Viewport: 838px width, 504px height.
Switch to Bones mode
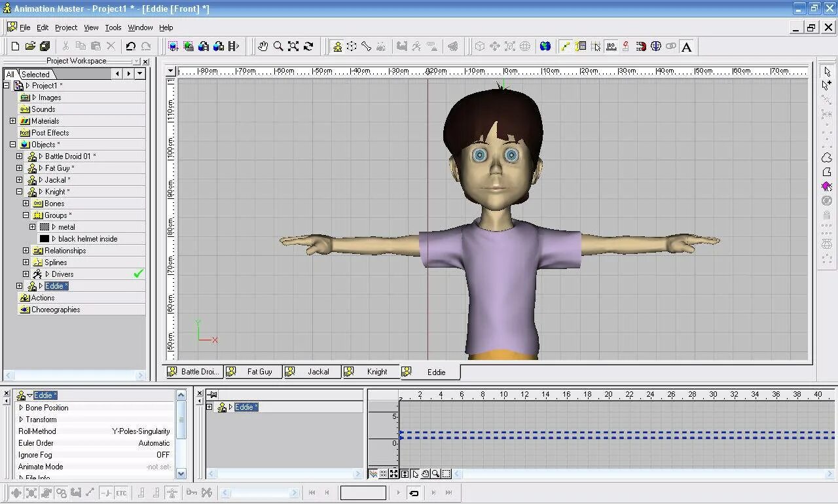click(367, 46)
